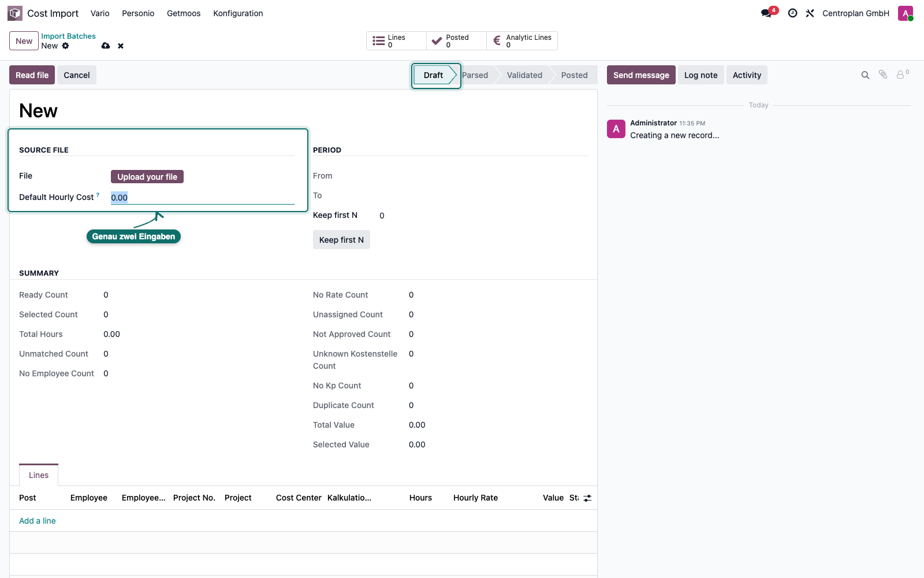Open the debug tools wrench icon

810,13
